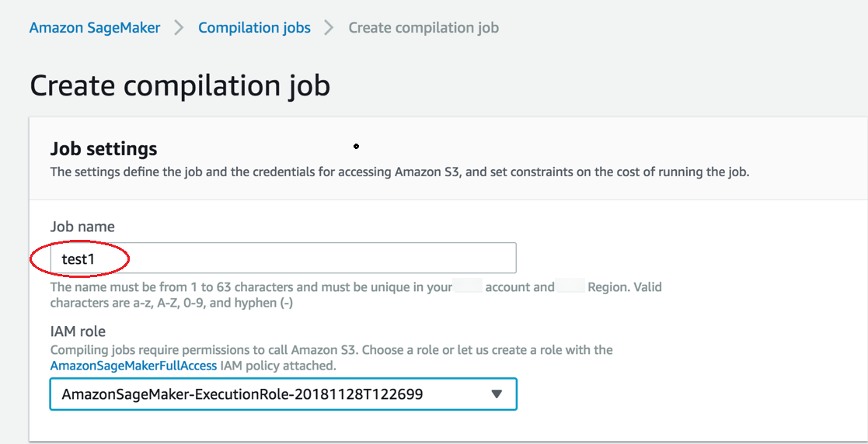Click chevron after Amazon SageMaker breadcrumb
868x444 pixels.
click(180, 28)
